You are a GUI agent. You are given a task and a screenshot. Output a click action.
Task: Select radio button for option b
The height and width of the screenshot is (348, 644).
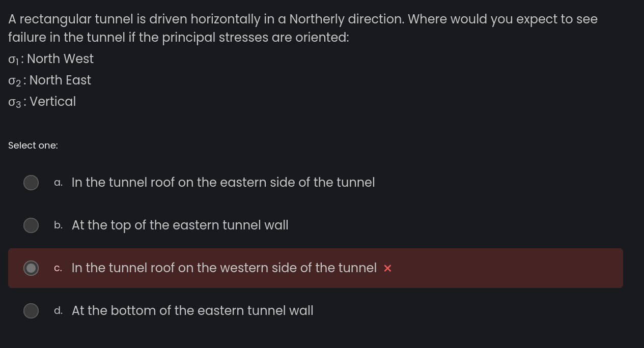click(31, 225)
